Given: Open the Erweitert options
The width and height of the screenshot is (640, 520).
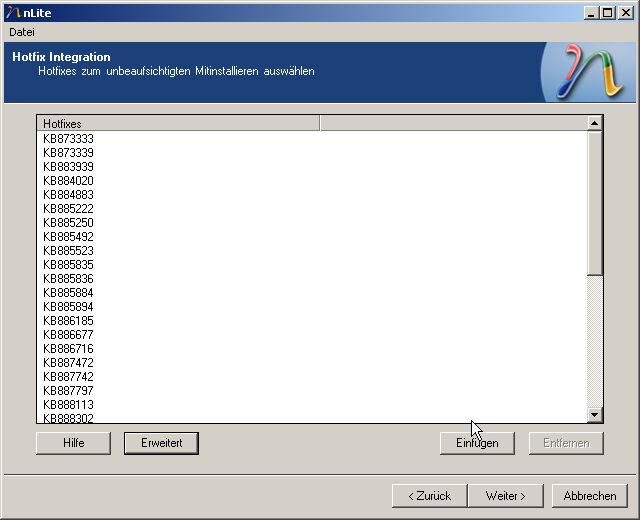Looking at the screenshot, I should pyautogui.click(x=161, y=443).
